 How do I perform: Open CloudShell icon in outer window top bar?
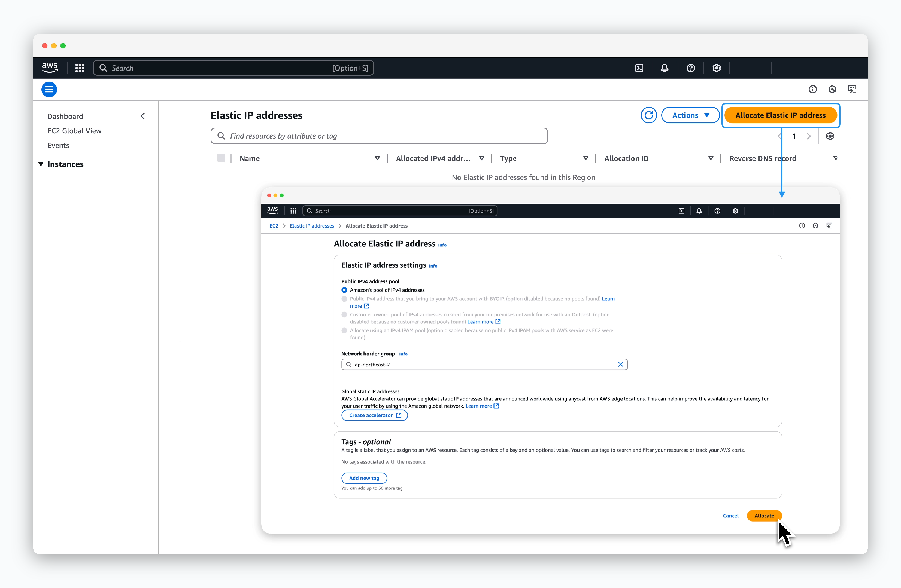pyautogui.click(x=639, y=68)
